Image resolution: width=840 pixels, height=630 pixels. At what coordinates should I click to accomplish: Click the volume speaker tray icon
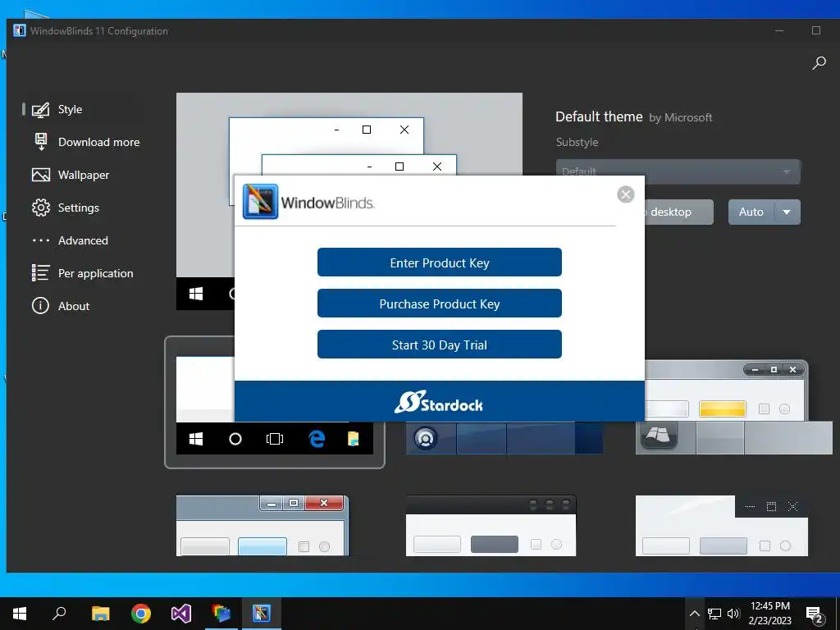(x=733, y=614)
